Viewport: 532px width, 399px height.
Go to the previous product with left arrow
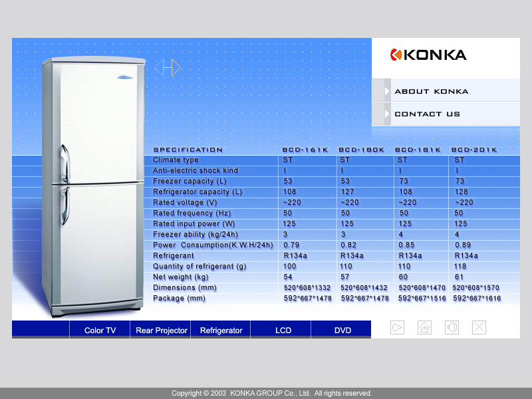click(159, 68)
